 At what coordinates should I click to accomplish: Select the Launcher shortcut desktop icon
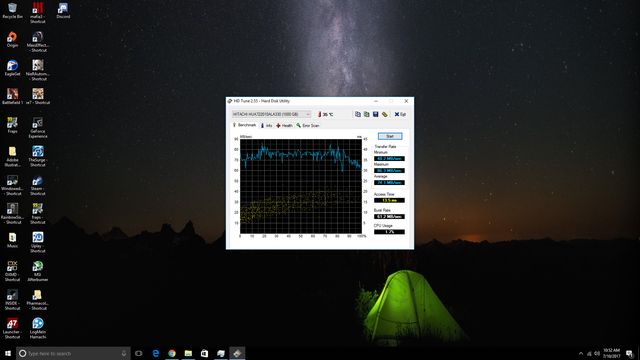click(x=12, y=328)
